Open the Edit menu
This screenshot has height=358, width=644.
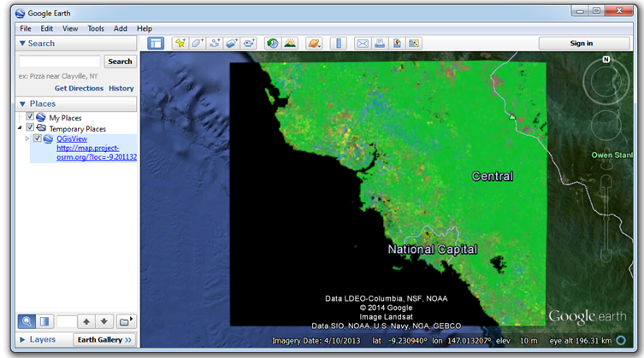46,28
